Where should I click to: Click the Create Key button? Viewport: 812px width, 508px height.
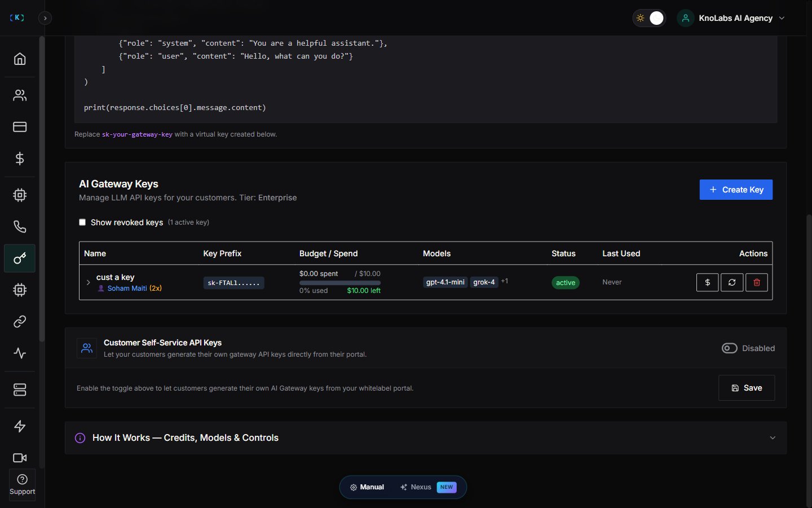click(x=736, y=190)
